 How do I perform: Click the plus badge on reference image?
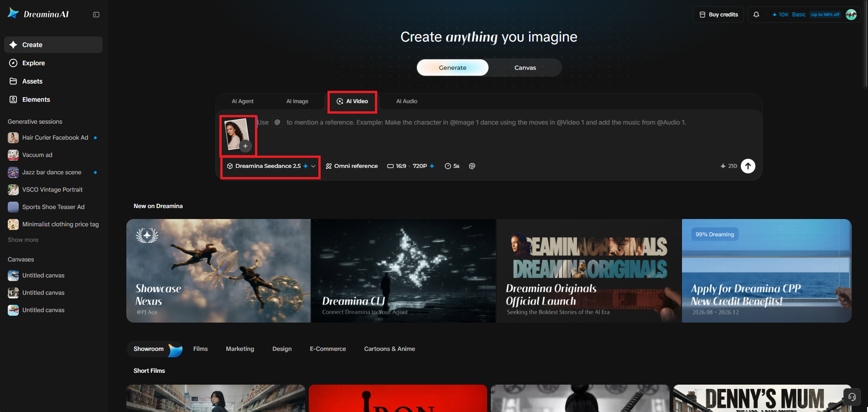click(x=245, y=146)
